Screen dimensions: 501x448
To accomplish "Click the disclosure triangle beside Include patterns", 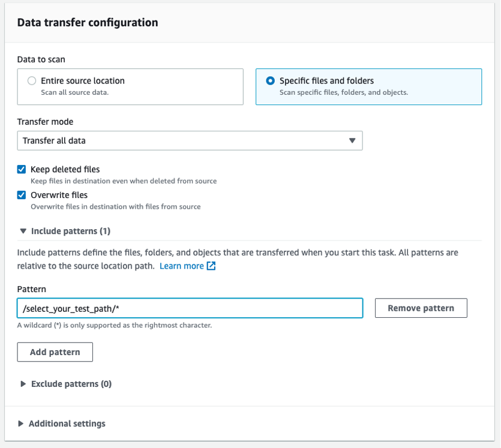I will point(22,231).
